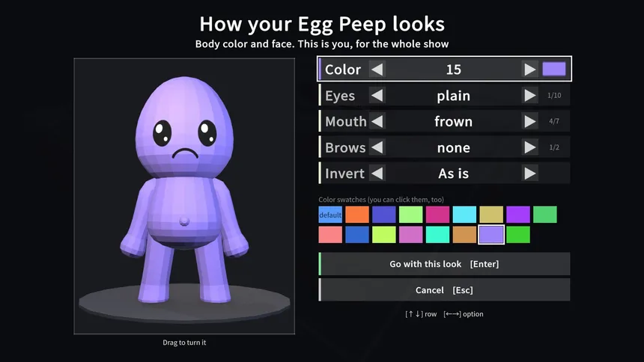Pick the tan orange swatch in bottom row
The width and height of the screenshot is (644, 362).
[464, 235]
